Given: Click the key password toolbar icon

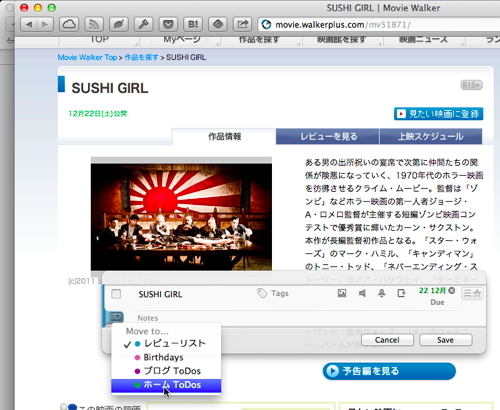Looking at the screenshot, I should click(144, 24).
